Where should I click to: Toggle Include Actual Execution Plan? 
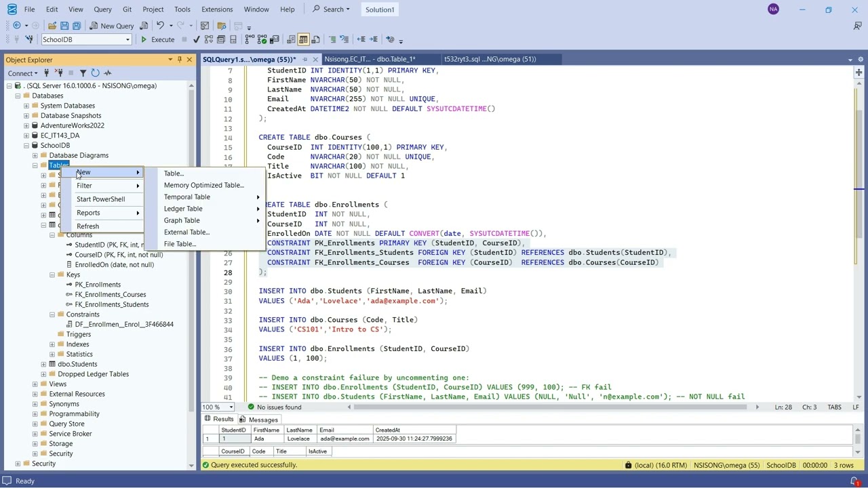click(x=250, y=39)
